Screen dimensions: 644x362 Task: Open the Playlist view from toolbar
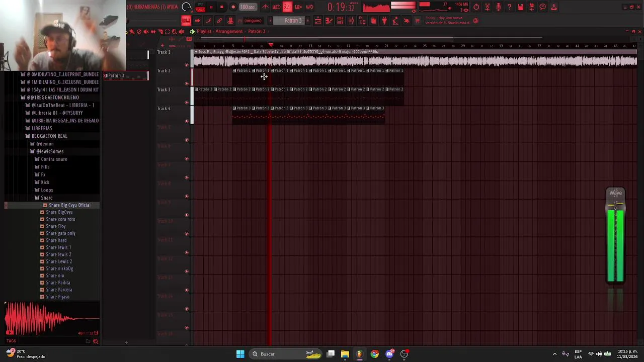[318, 21]
